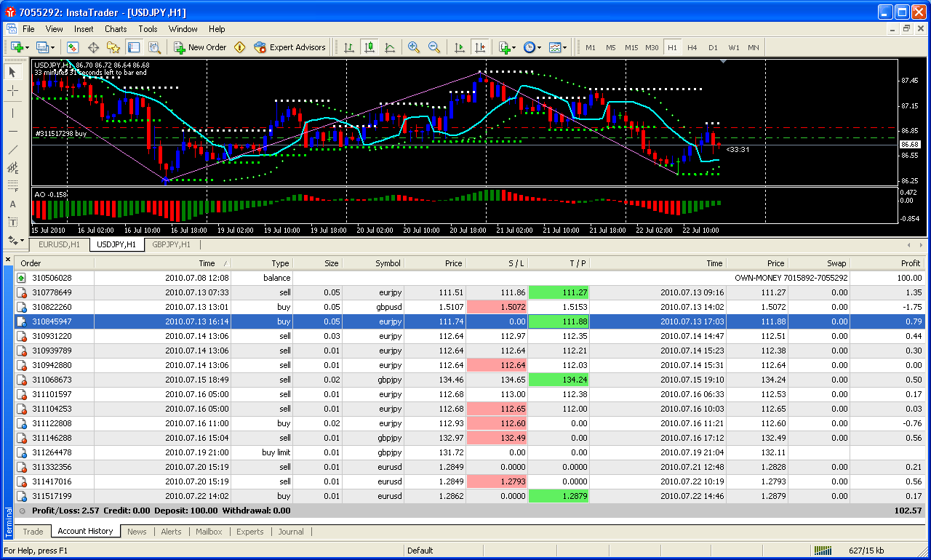Screen dimensions: 931x560
Task: Expand the chart periodicity clock dropdown
Action: click(532, 47)
